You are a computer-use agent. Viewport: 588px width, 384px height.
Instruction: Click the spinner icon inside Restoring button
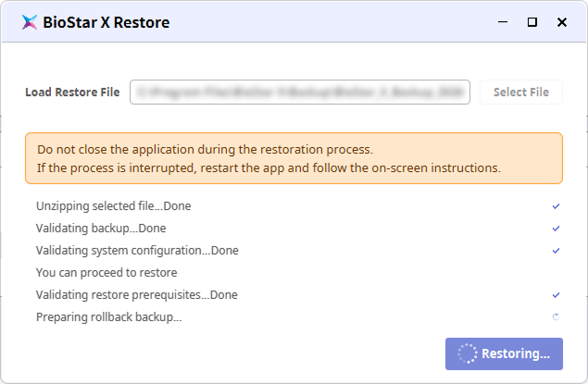467,353
